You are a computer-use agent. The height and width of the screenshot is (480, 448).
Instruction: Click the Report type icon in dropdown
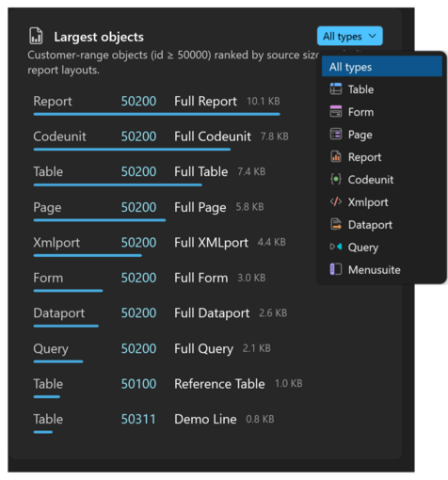point(336,156)
